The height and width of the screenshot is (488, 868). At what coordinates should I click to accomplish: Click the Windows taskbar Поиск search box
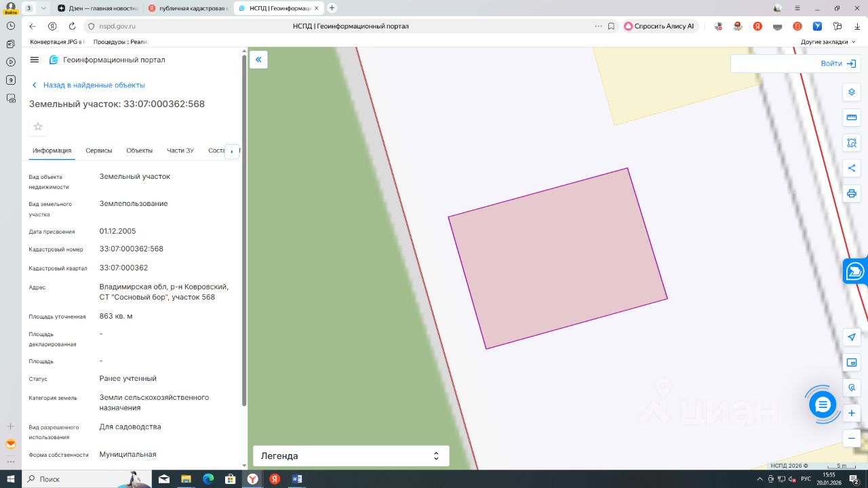point(86,479)
